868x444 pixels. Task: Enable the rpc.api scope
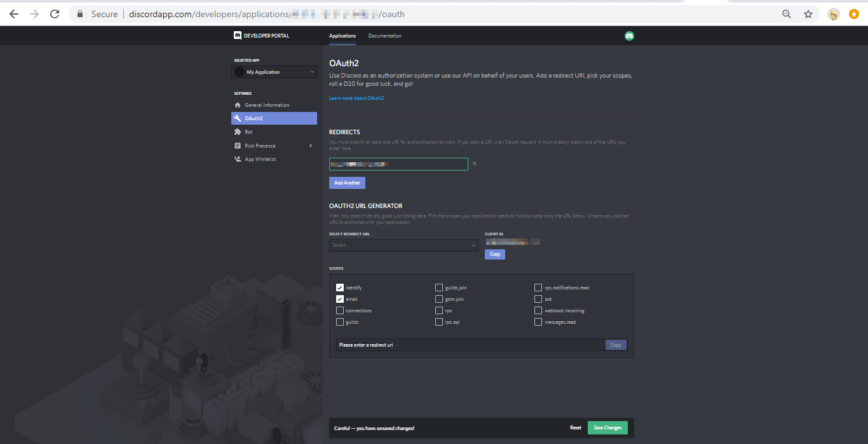point(439,322)
